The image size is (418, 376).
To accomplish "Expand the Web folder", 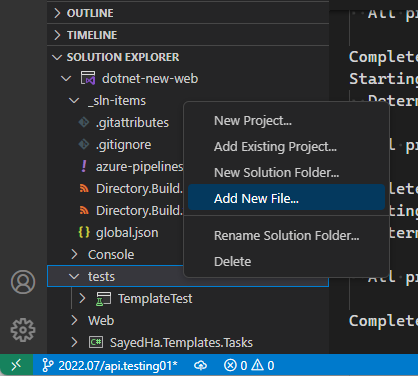I will pos(74,320).
